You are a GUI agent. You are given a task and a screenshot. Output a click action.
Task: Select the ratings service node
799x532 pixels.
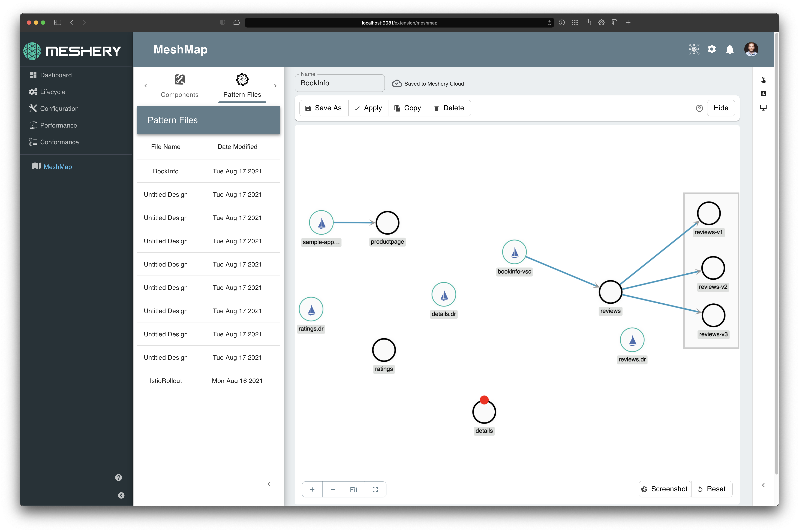[384, 350]
